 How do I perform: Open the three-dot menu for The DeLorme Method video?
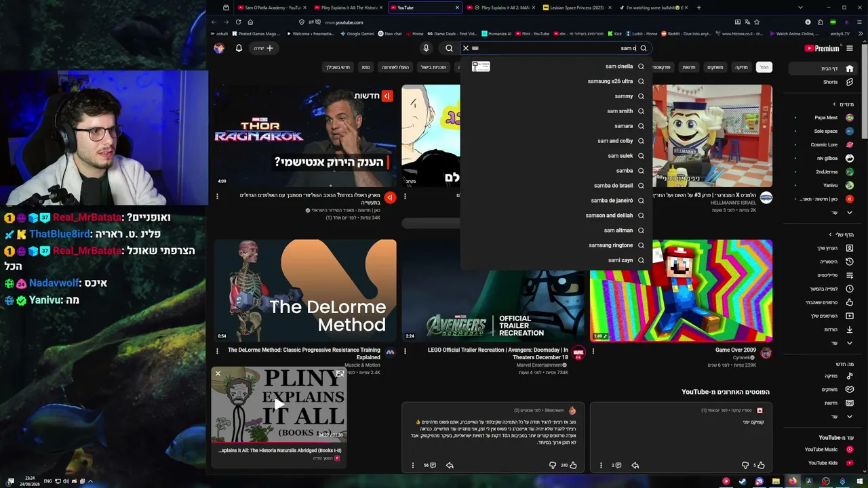pos(217,351)
